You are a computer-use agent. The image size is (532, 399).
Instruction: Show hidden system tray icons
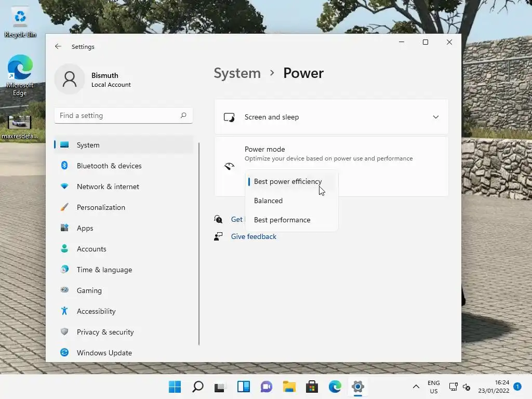[x=416, y=387]
